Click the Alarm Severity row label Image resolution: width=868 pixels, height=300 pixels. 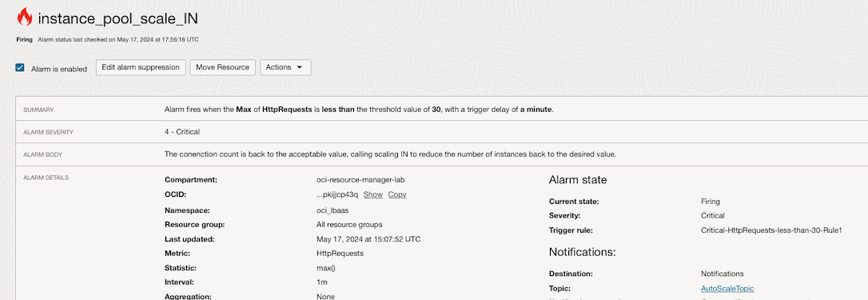pos(48,133)
